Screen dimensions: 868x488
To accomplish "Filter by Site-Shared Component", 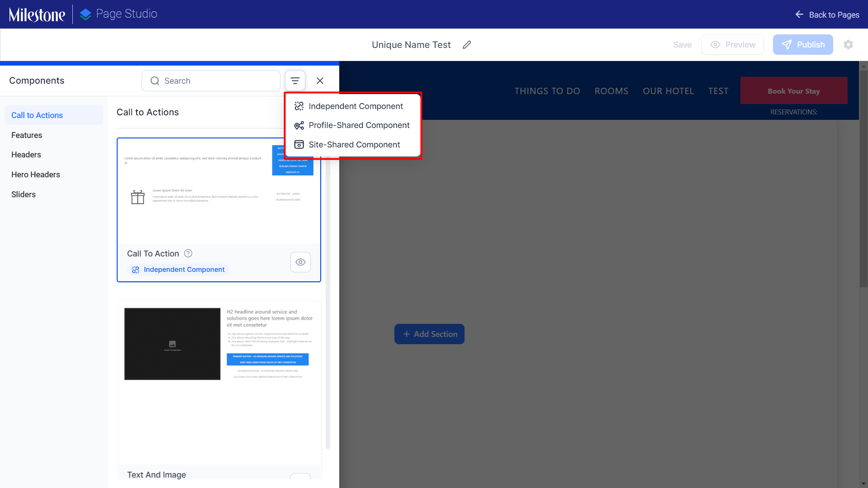I will 353,145.
